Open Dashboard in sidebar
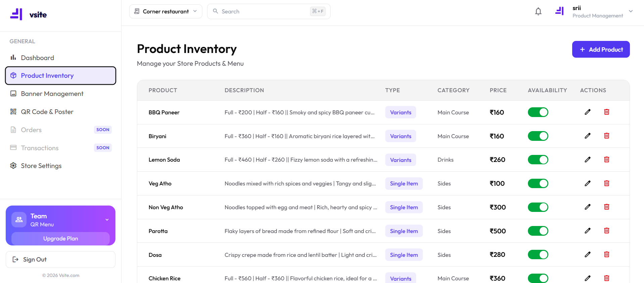 60,58
